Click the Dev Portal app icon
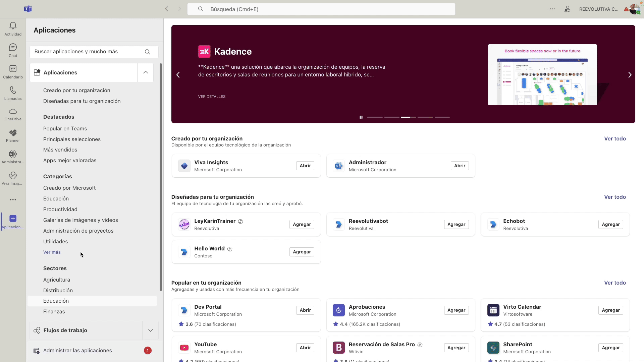This screenshot has height=362, width=644. (184, 310)
